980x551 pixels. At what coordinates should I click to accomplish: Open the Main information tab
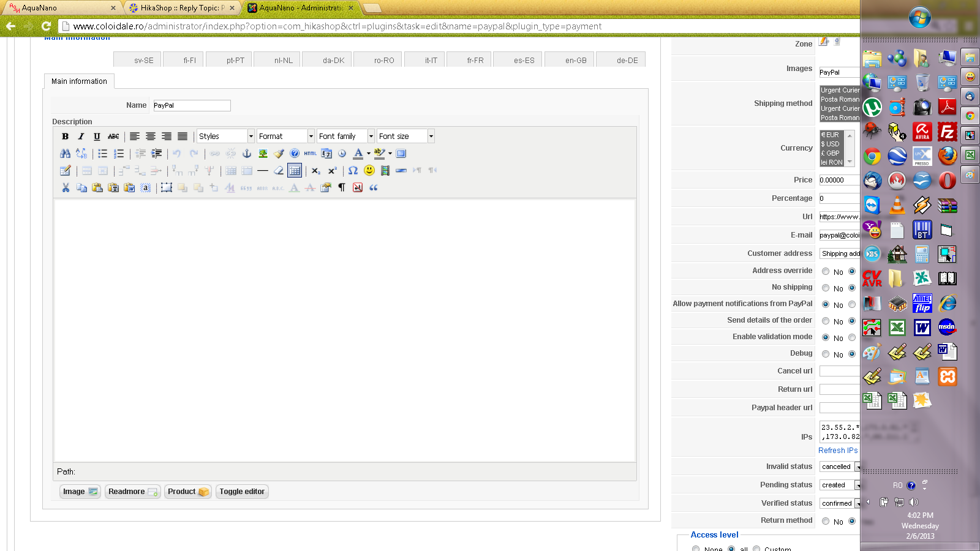pos(79,81)
